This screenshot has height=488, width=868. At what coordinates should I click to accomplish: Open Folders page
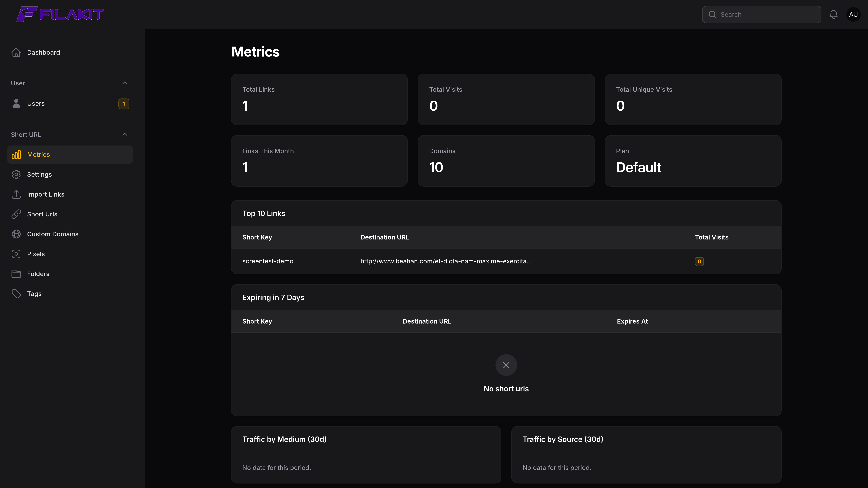pyautogui.click(x=70, y=274)
